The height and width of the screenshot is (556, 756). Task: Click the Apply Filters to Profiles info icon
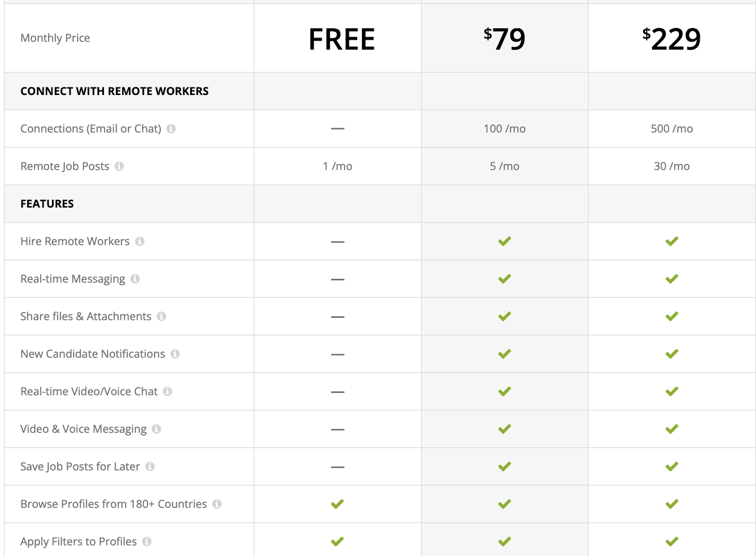click(147, 541)
